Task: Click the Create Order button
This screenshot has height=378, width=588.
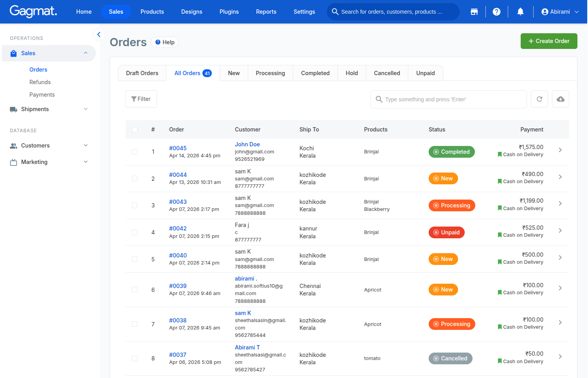Action: [x=549, y=41]
